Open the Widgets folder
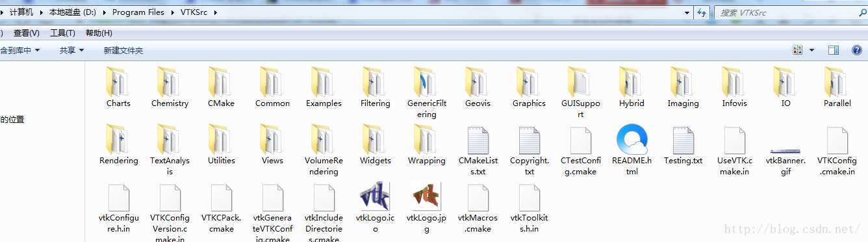The height and width of the screenshot is (242, 868). click(375, 144)
